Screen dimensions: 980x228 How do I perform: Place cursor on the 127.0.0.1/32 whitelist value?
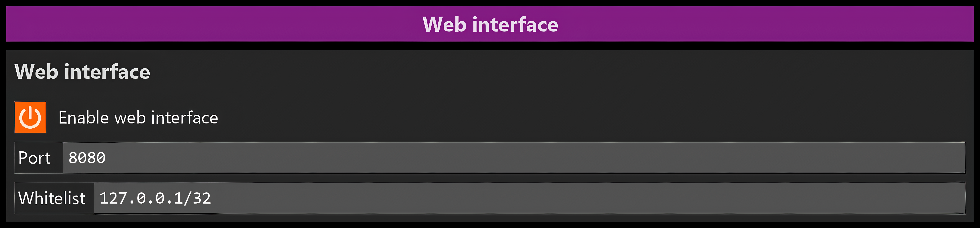(x=155, y=198)
